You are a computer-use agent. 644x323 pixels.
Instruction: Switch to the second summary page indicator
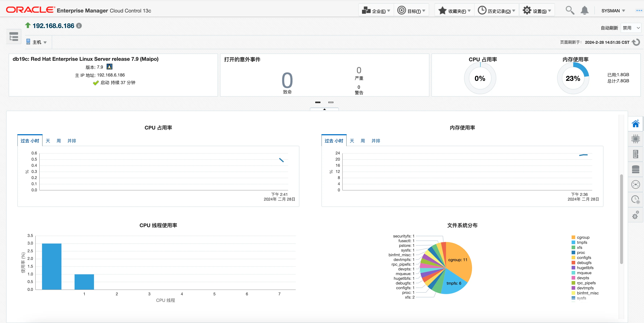(331, 102)
